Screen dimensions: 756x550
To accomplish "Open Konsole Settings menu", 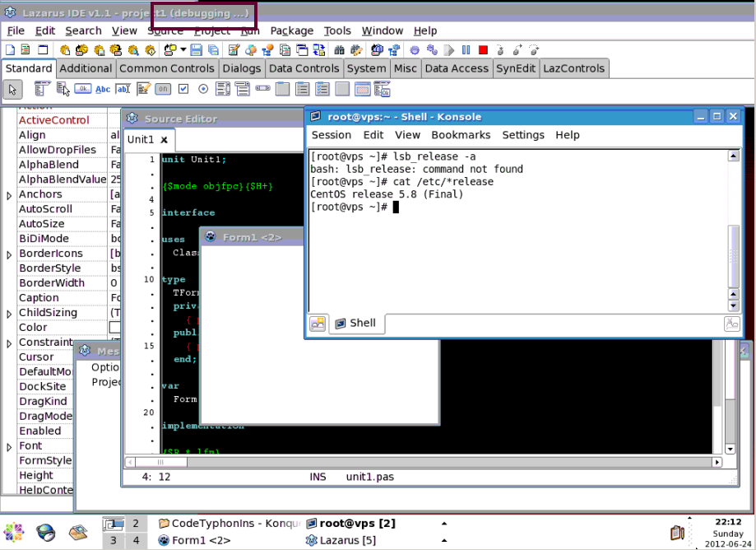I will (x=523, y=135).
